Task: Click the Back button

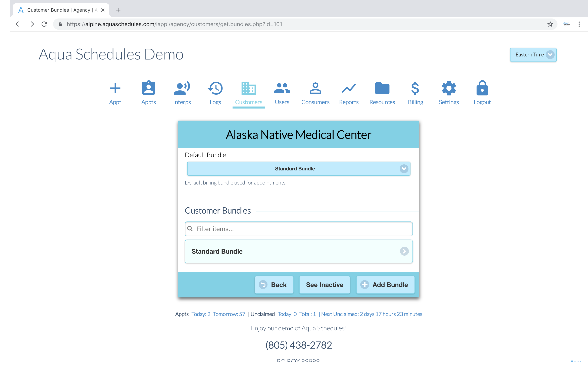Action: point(274,285)
